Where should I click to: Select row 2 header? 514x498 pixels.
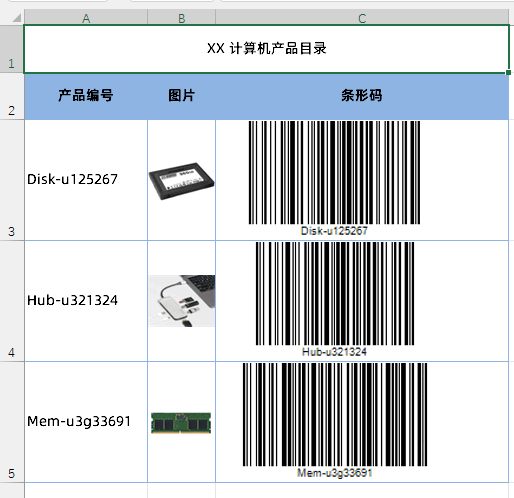tap(12, 96)
